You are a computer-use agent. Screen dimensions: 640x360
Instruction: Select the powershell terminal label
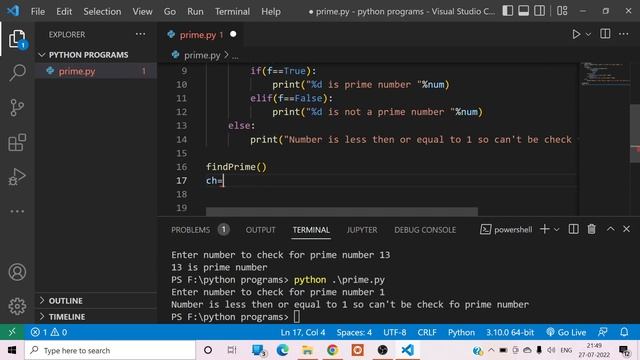tap(506, 229)
